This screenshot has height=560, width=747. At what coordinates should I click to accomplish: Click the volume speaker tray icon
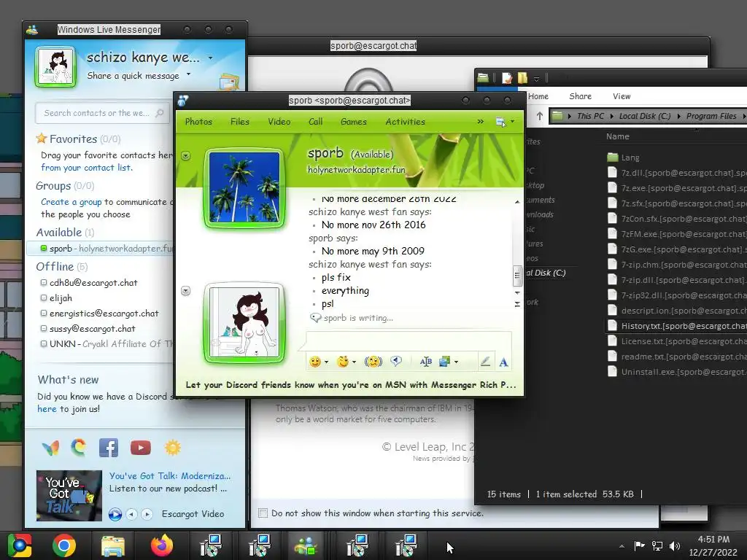click(675, 545)
